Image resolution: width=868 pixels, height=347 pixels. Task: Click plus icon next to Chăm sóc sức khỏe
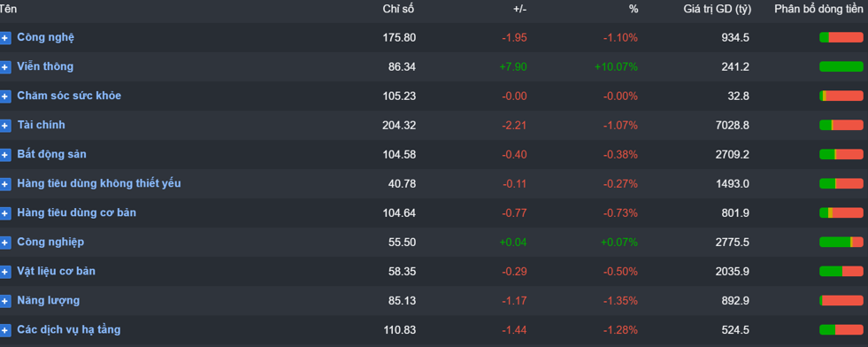(5, 96)
